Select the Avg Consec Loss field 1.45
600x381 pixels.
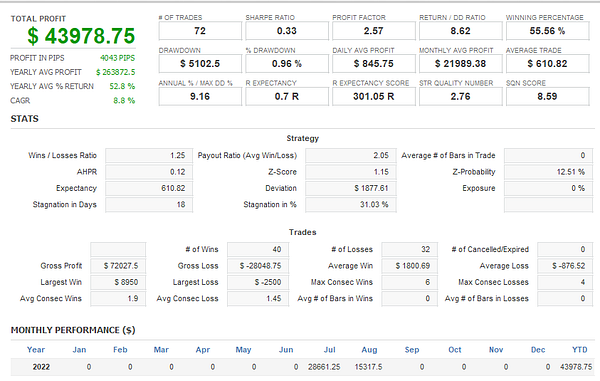point(258,299)
